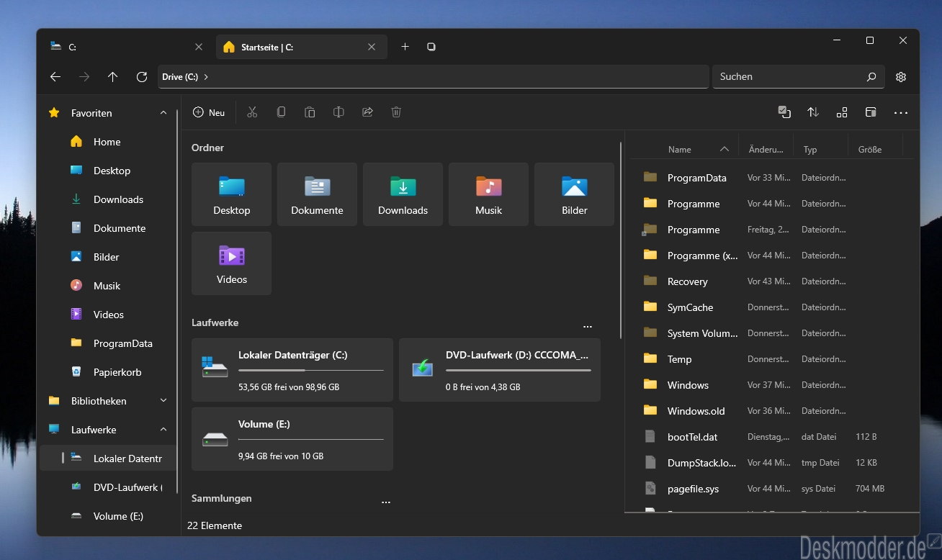
Task: Expand the Bibliotheken section
Action: point(163,401)
